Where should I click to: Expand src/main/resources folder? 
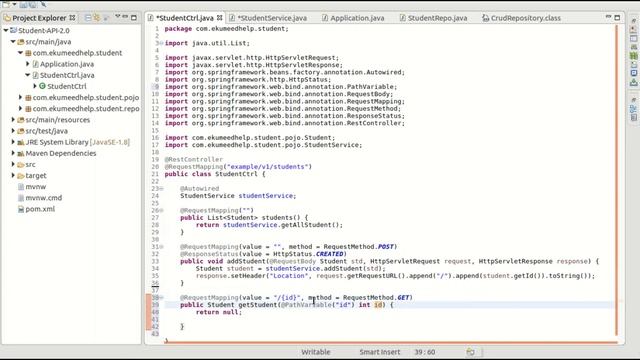(x=13, y=120)
